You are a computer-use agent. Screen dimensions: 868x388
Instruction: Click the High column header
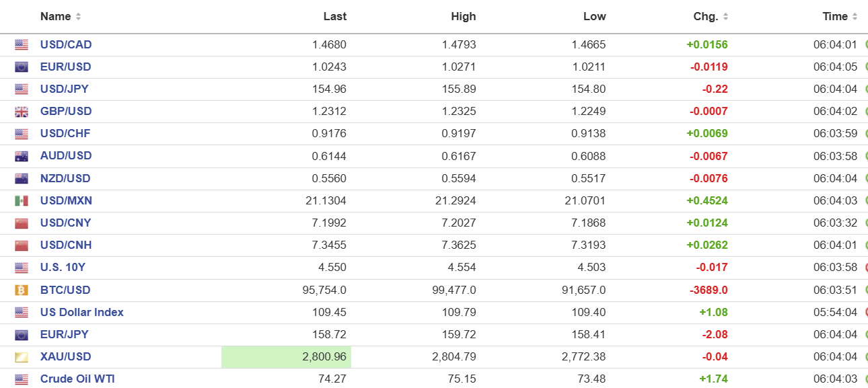tap(463, 17)
